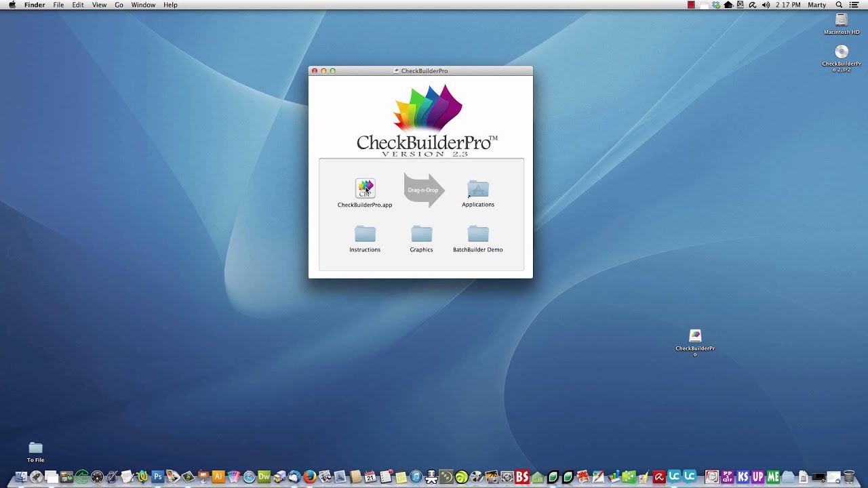Screen dimensions: 868x488
Task: Open Notification Center list icon
Action: (854, 5)
